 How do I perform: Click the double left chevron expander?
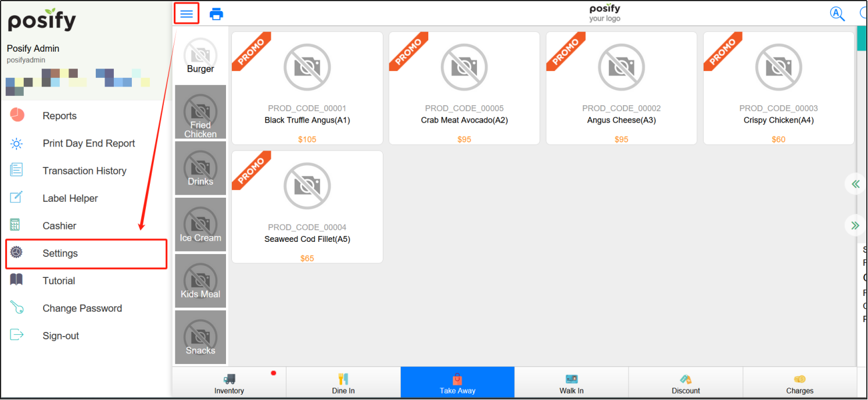855,184
